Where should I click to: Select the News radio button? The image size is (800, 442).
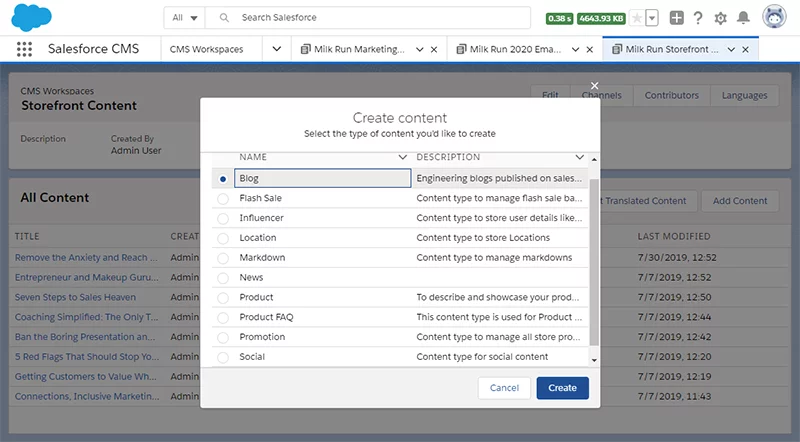pyautogui.click(x=223, y=278)
